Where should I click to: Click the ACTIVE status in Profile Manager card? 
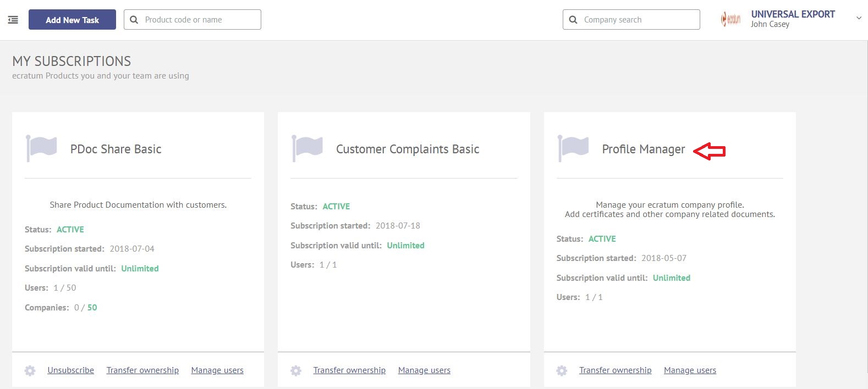[x=602, y=239]
